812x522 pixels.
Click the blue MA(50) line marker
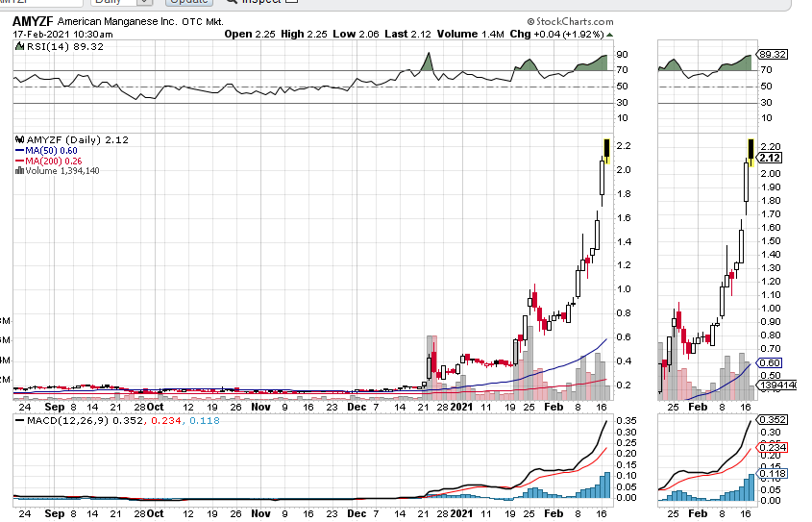[x=19, y=151]
